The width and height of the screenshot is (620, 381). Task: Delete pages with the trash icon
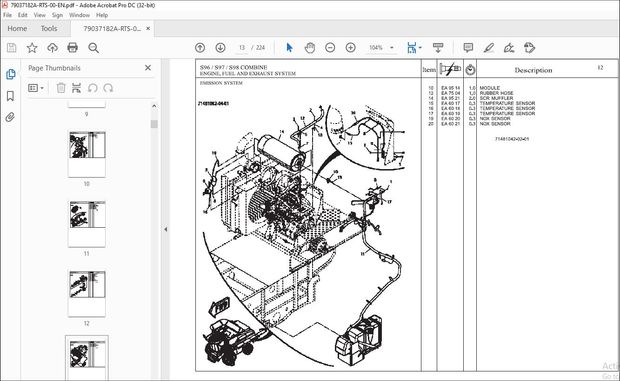(61, 88)
